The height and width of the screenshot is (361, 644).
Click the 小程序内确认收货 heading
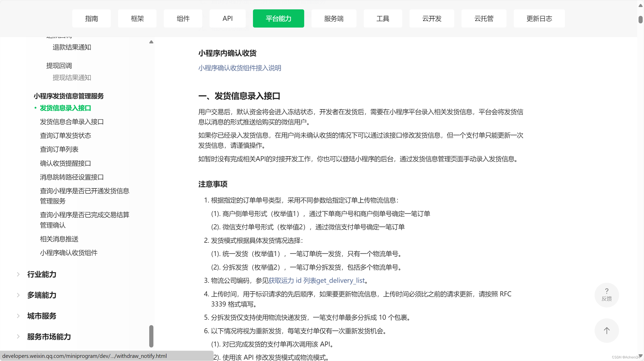[x=227, y=53]
